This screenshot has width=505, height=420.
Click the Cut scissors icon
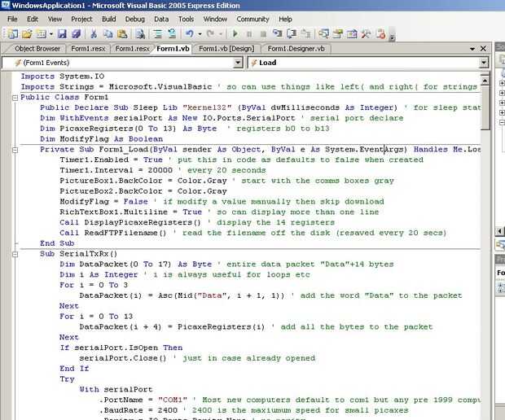tap(94, 33)
